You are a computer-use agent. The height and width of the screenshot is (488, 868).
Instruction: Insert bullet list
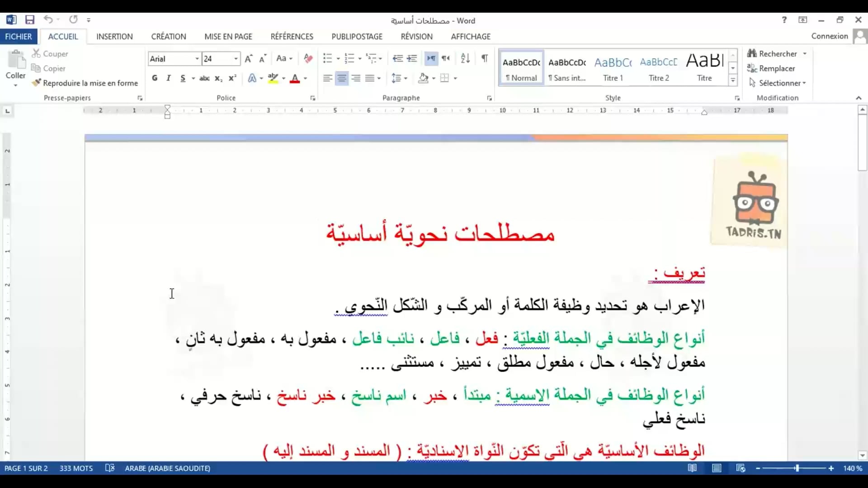click(x=328, y=58)
